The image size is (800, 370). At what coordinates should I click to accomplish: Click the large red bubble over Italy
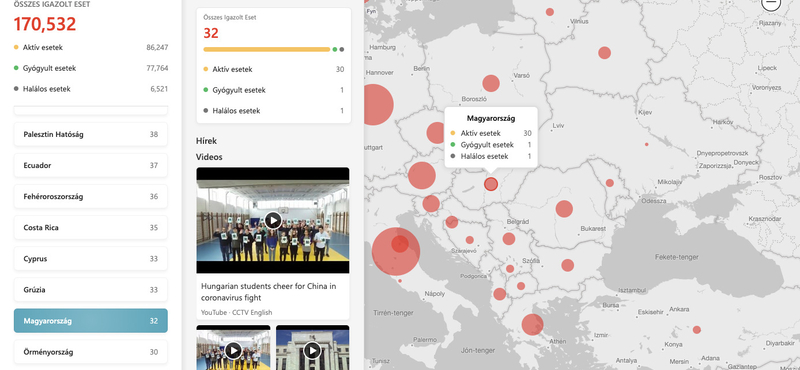[x=395, y=252]
